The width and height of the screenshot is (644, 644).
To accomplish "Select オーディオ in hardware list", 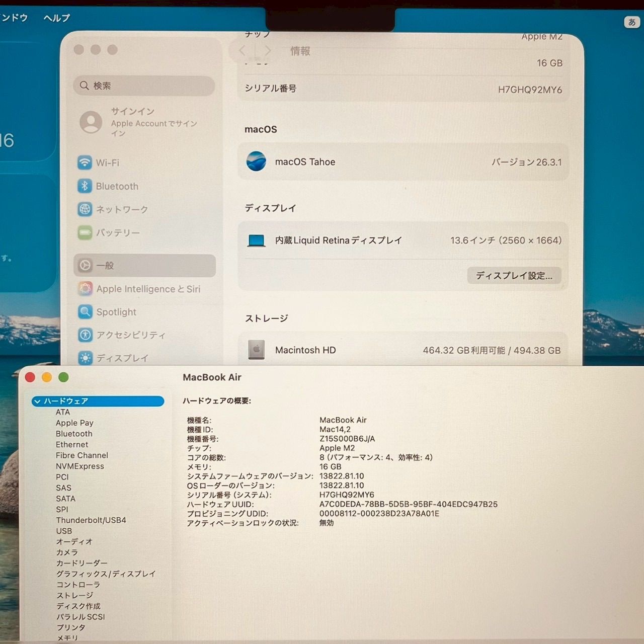I will [x=74, y=541].
